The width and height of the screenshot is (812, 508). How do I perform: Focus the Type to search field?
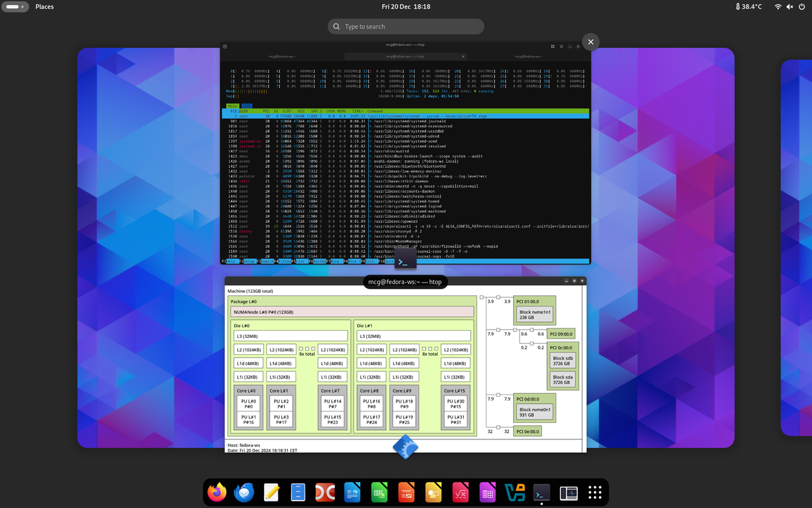click(406, 27)
